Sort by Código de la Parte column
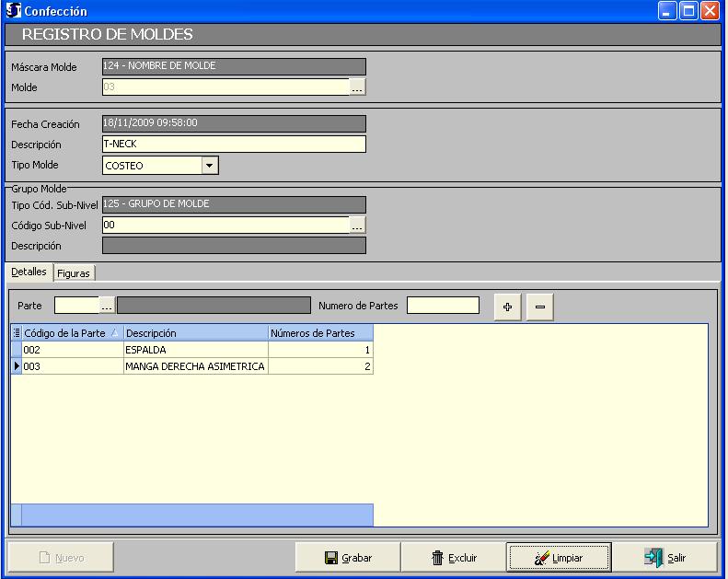The width and height of the screenshot is (728, 579). point(71,333)
